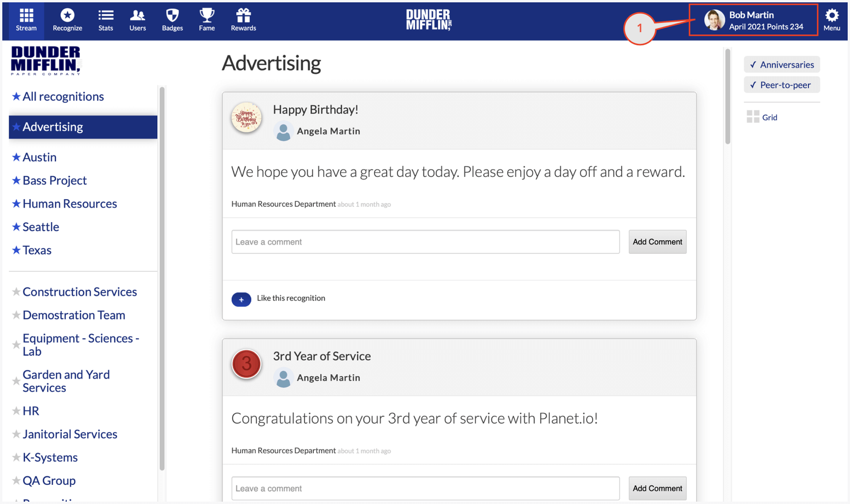Open the Stream grid icon
Viewport: 850px width, 504px height.
(26, 15)
